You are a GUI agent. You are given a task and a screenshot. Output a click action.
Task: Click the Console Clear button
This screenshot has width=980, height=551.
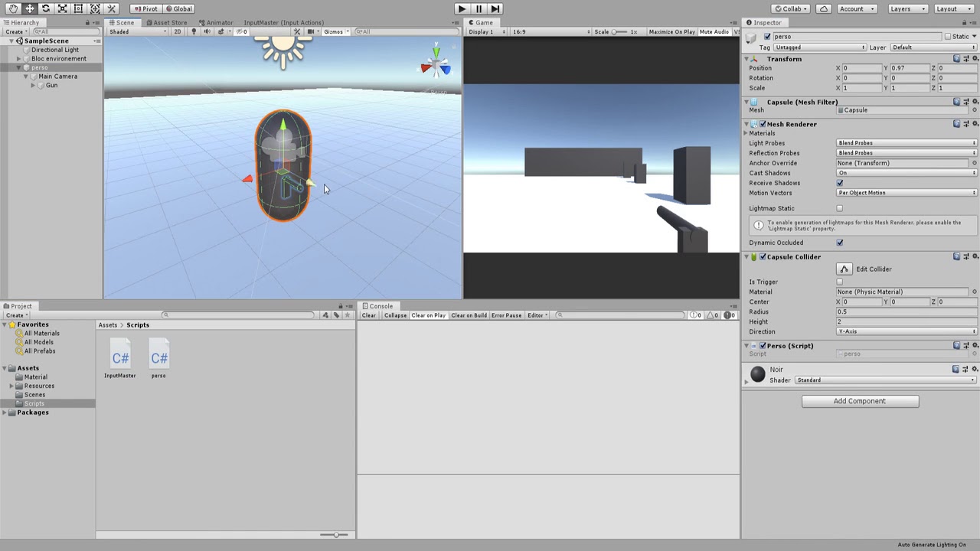coord(369,315)
